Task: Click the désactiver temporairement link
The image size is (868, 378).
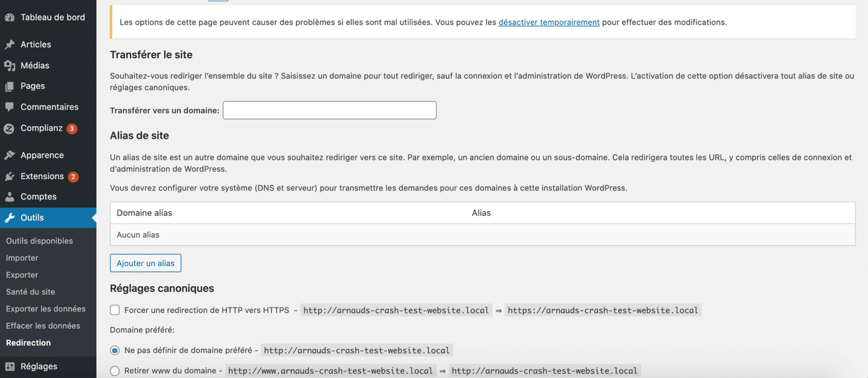Action: (549, 22)
